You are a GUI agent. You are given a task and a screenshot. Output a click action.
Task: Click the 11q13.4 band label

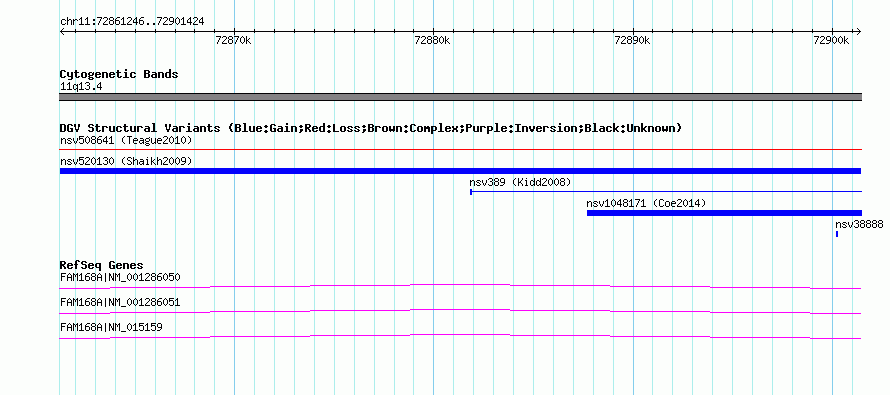coord(81,87)
